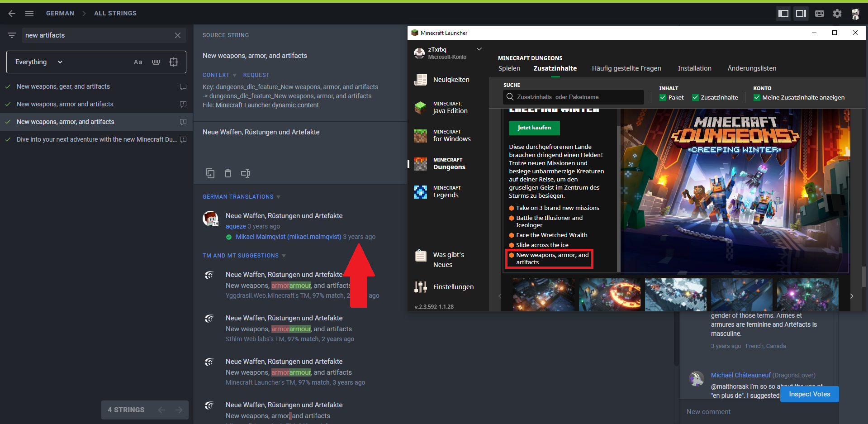Open the first DLC screenshot thumbnail
868x424 pixels.
tap(544, 295)
